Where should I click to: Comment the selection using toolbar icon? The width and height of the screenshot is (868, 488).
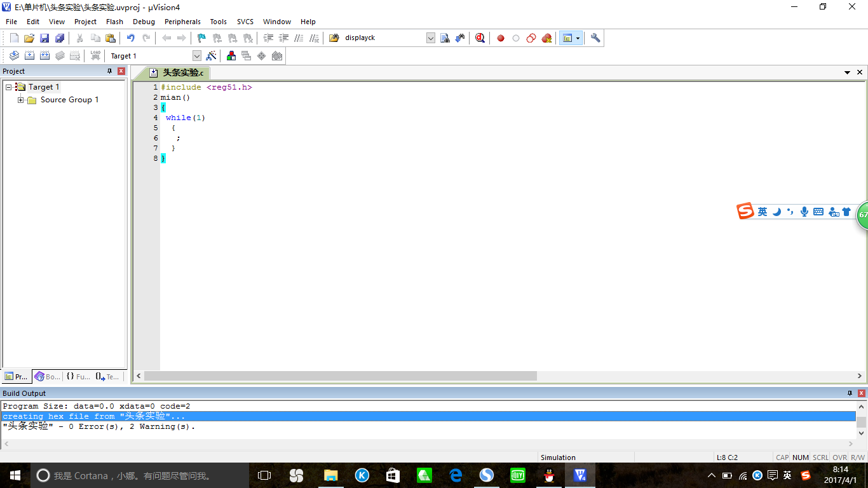(299, 38)
